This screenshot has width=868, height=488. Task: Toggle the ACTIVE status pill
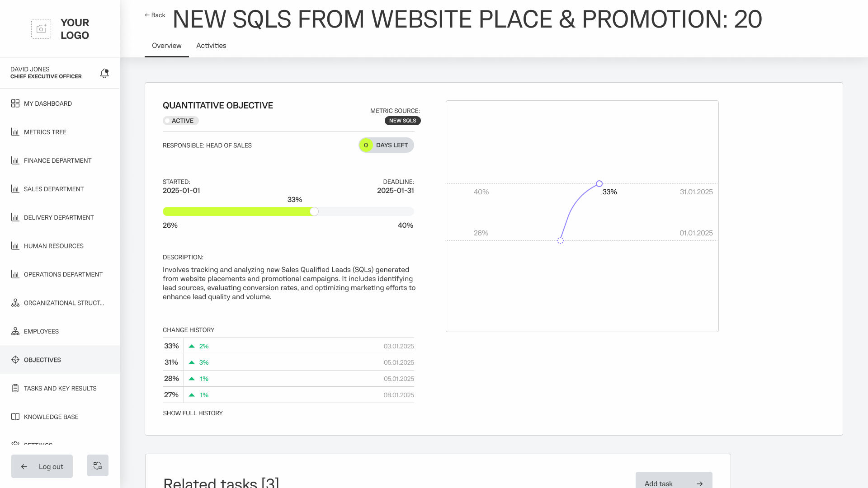pyautogui.click(x=181, y=121)
